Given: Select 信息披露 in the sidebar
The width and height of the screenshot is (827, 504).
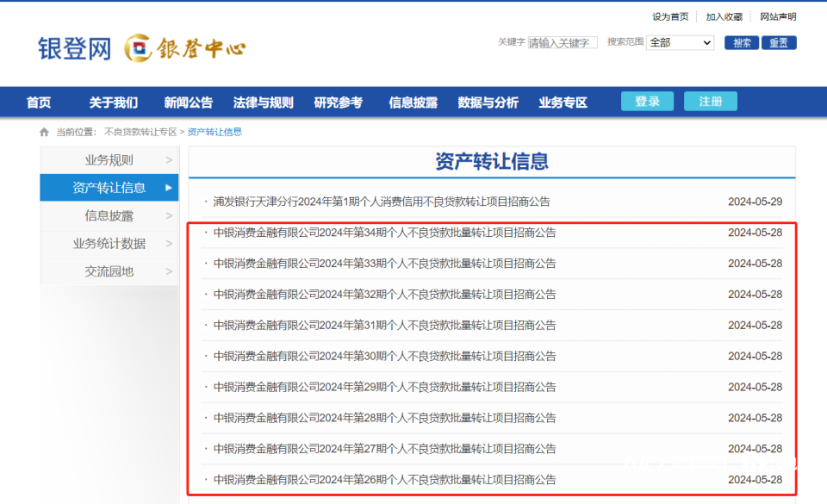Looking at the screenshot, I should click(x=109, y=215).
